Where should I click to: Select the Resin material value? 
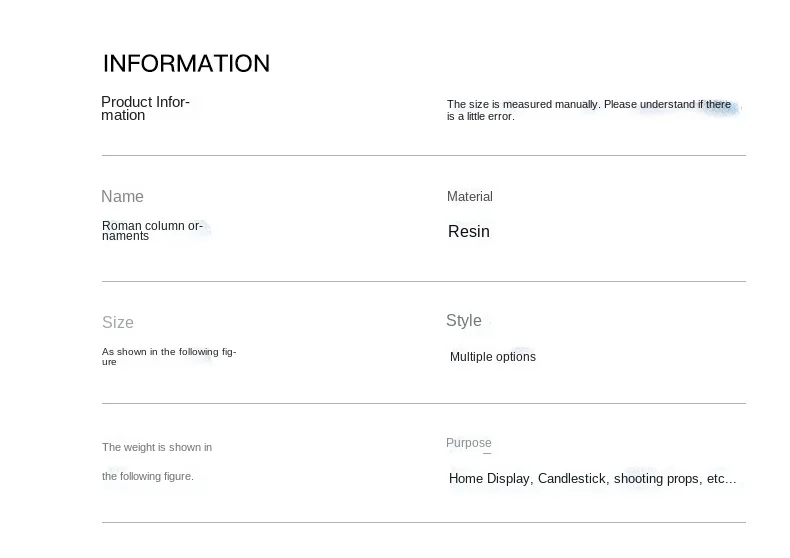469,231
